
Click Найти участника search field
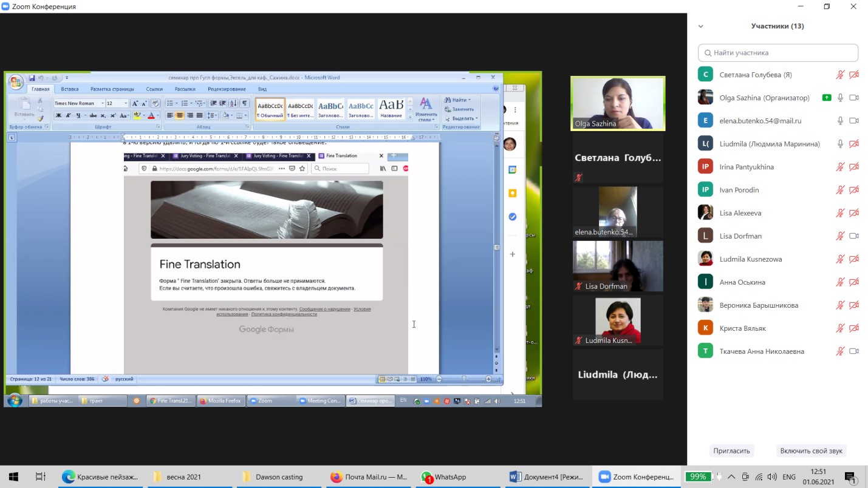point(778,53)
